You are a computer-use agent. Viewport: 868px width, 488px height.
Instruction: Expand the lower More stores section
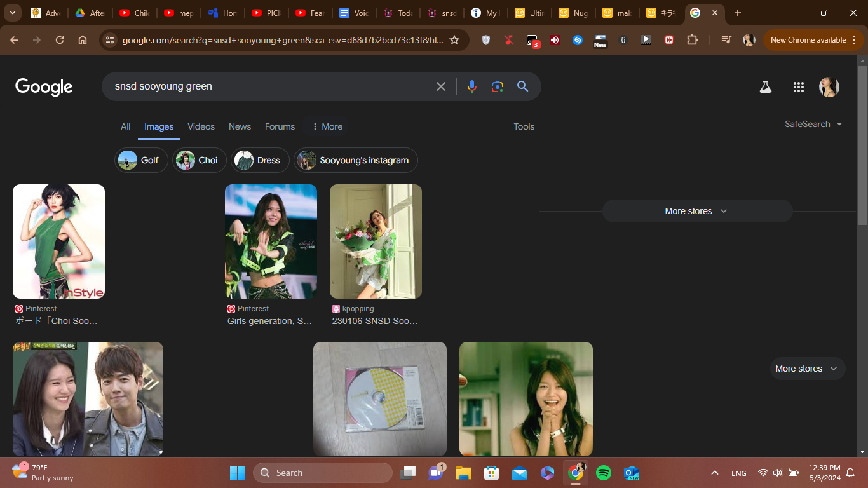click(807, 369)
